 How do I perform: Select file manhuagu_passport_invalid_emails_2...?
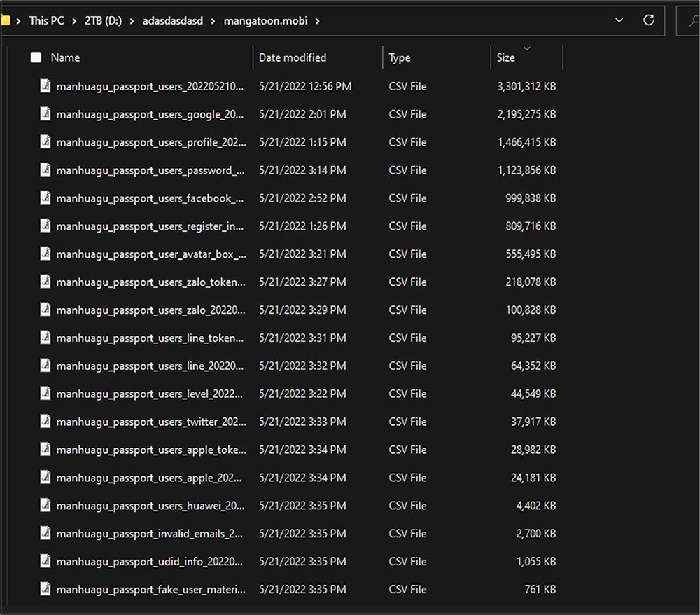(150, 534)
